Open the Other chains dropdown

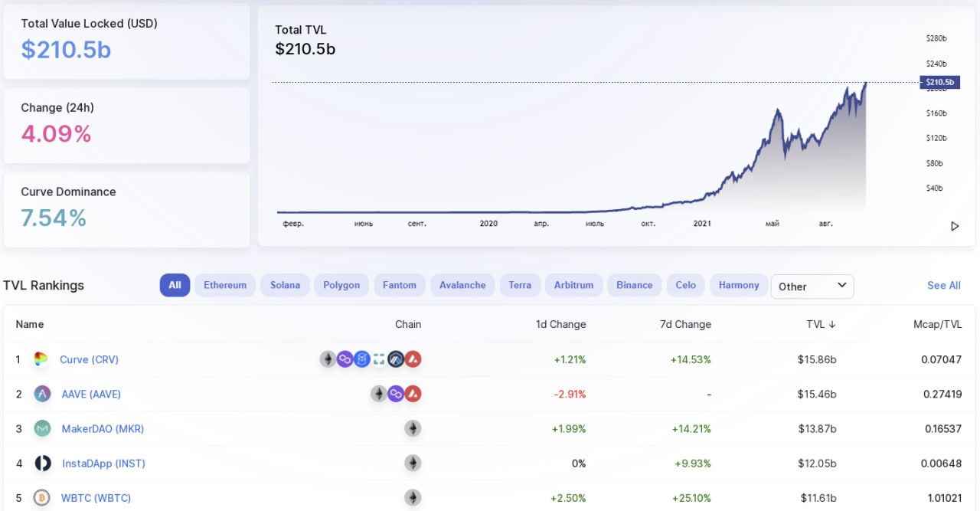[812, 286]
